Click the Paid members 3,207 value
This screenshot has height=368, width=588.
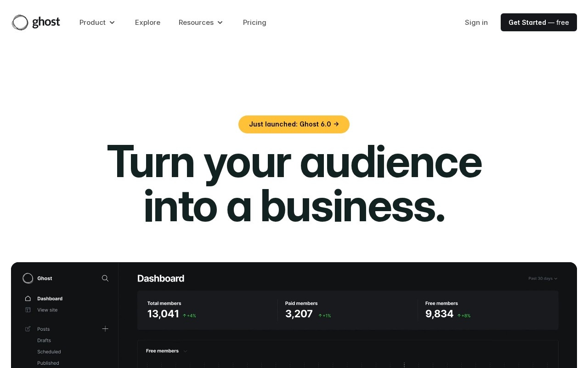pos(299,314)
